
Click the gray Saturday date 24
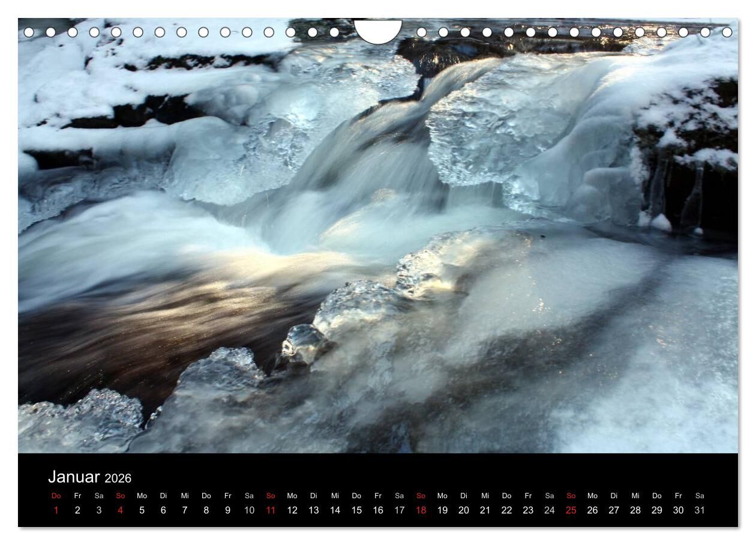[550, 510]
